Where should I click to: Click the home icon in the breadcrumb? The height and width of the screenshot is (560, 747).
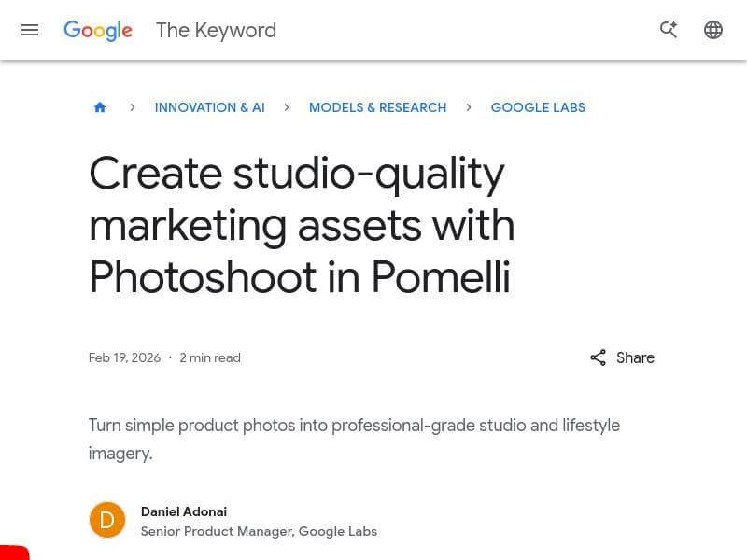tap(100, 106)
